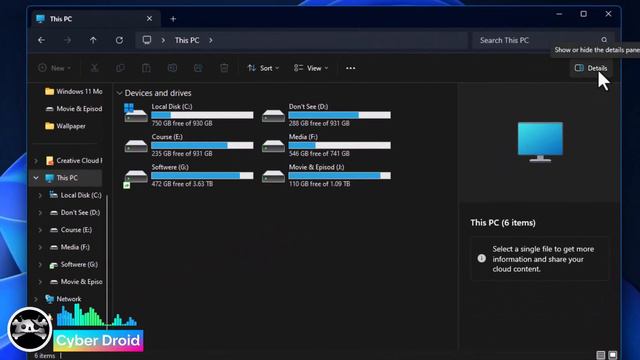
Task: Go up one folder level
Action: click(93, 40)
